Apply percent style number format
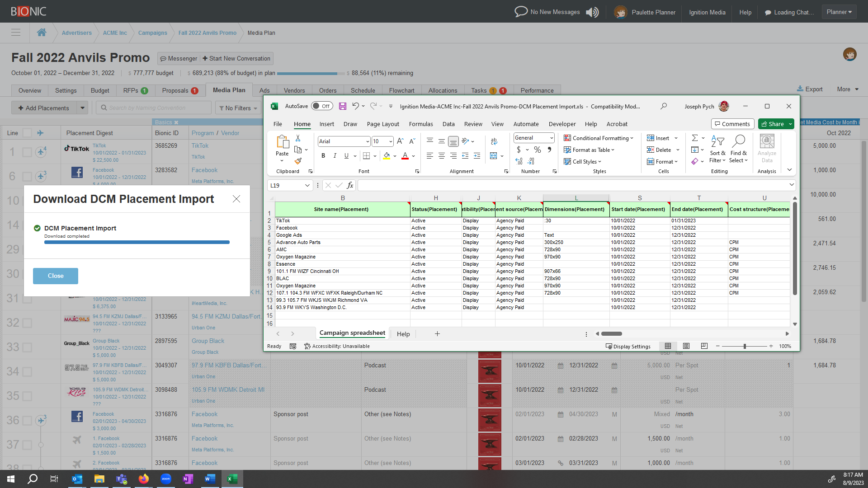 538,150
